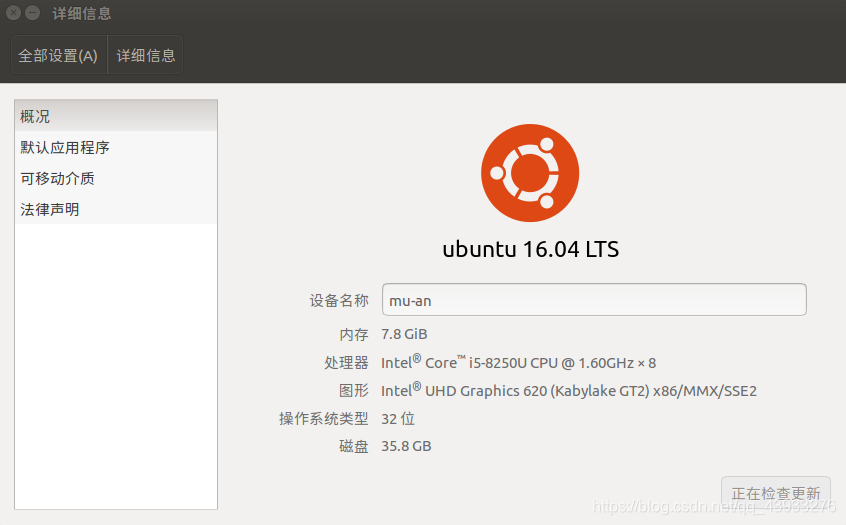Viewport: 846px width, 525px height.
Task: Open the 全部设置(A) button
Action: pos(59,55)
